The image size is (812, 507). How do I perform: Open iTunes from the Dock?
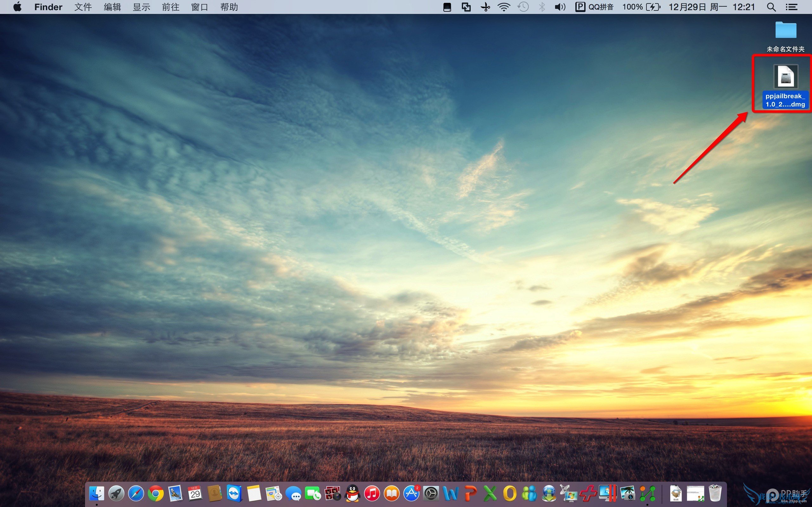(372, 493)
